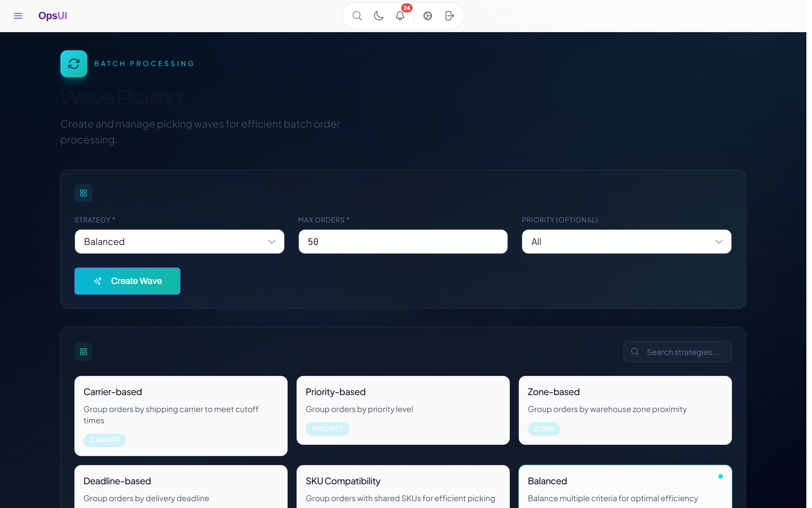Click the magnifier icon in Search strategies
812x508 pixels.
tap(635, 352)
